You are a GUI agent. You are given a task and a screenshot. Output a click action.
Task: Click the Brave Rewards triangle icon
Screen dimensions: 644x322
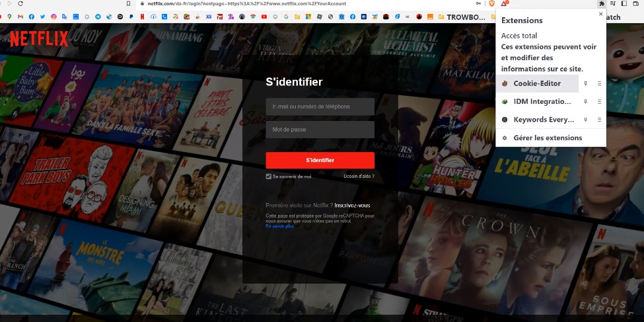click(x=504, y=4)
